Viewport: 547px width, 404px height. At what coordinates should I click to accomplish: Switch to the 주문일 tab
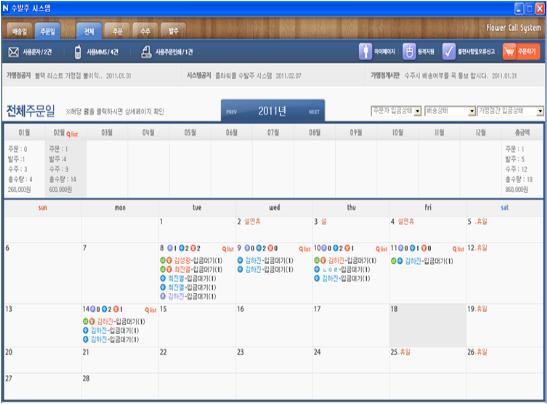[48, 31]
